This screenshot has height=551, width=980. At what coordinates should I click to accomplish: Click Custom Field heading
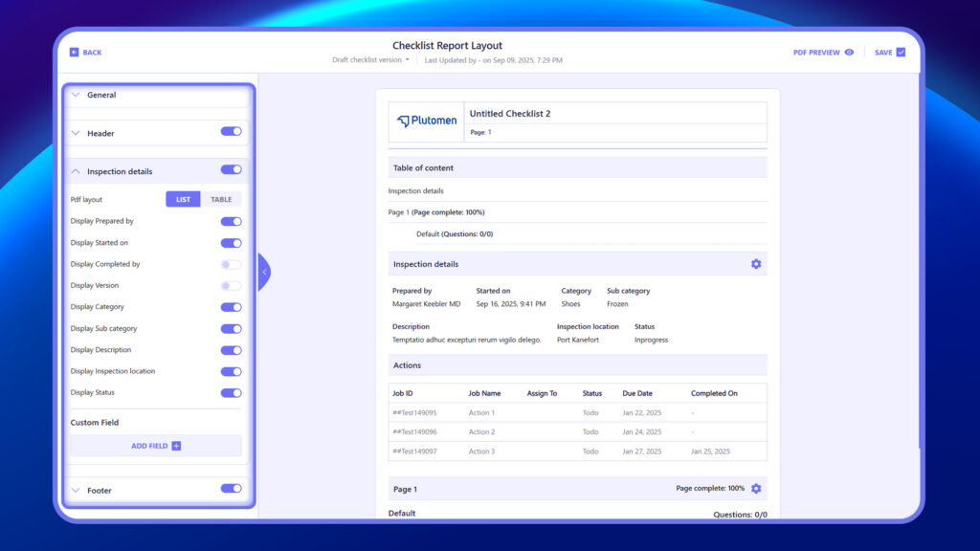pos(95,423)
